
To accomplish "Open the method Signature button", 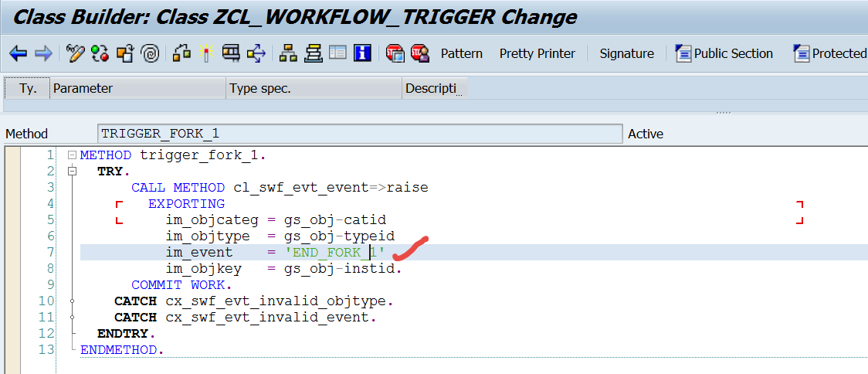I will [626, 54].
